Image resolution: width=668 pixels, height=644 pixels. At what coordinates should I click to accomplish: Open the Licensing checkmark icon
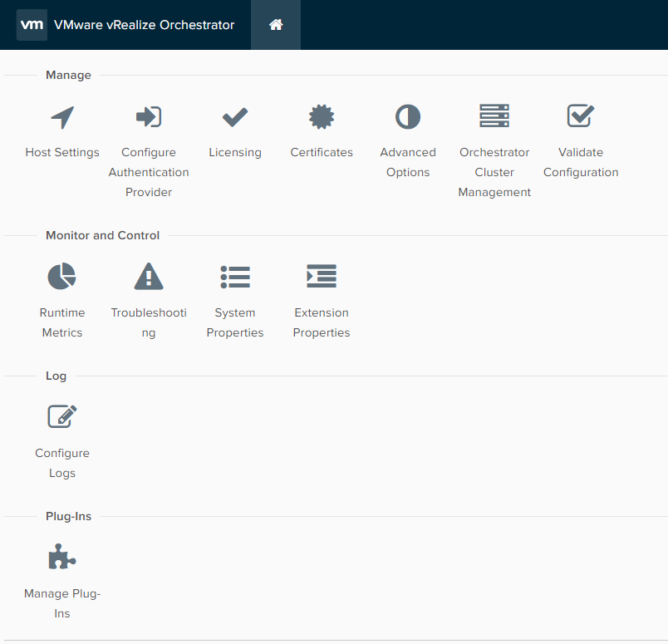point(235,117)
